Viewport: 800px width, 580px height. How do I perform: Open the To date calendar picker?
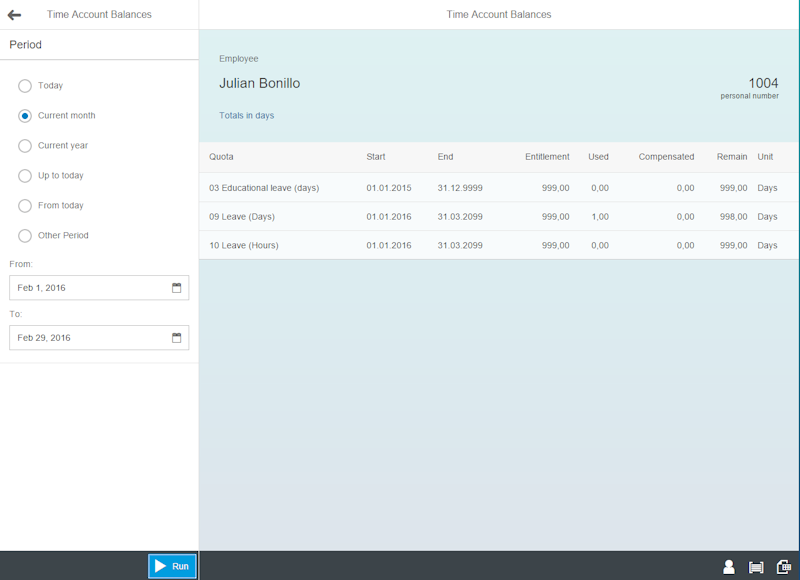point(177,337)
